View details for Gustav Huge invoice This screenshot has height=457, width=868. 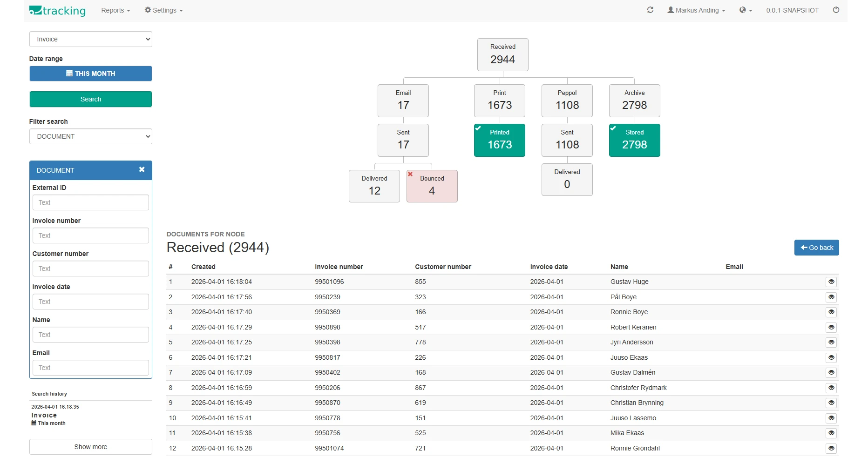pyautogui.click(x=831, y=282)
